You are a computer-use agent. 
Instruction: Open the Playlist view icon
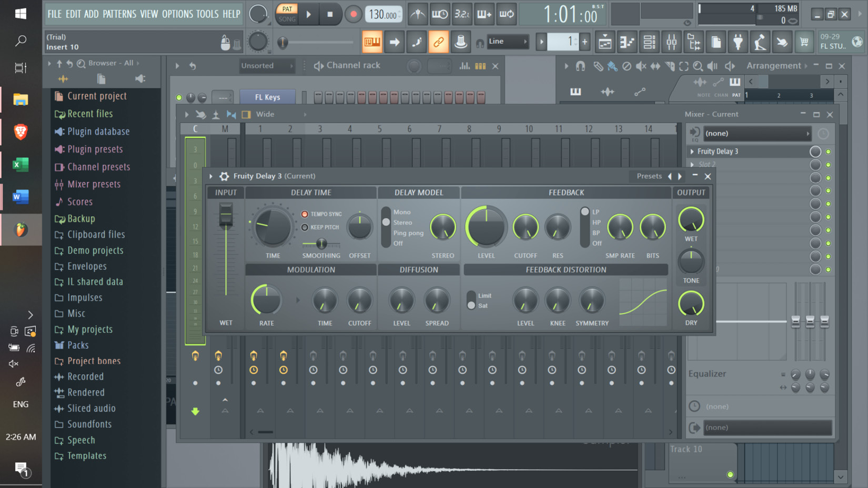pyautogui.click(x=605, y=42)
